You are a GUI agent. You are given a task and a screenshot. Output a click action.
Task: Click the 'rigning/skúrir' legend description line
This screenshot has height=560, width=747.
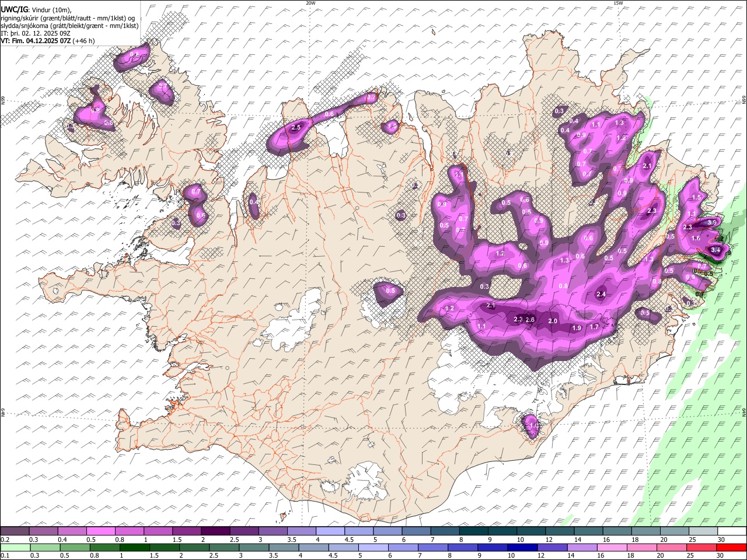click(68, 18)
